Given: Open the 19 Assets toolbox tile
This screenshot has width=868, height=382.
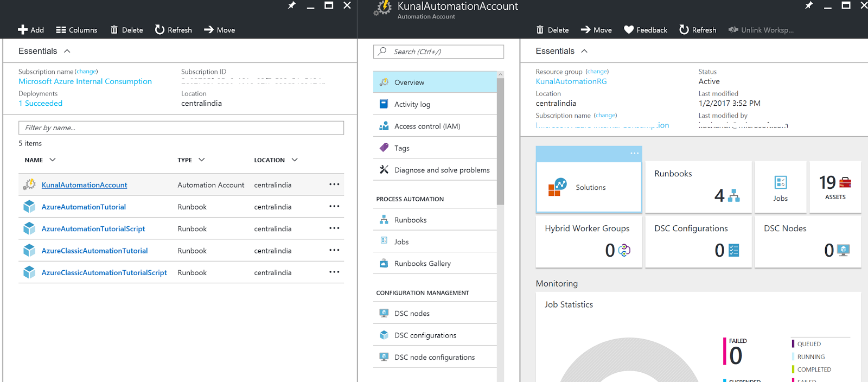Looking at the screenshot, I should coord(835,187).
